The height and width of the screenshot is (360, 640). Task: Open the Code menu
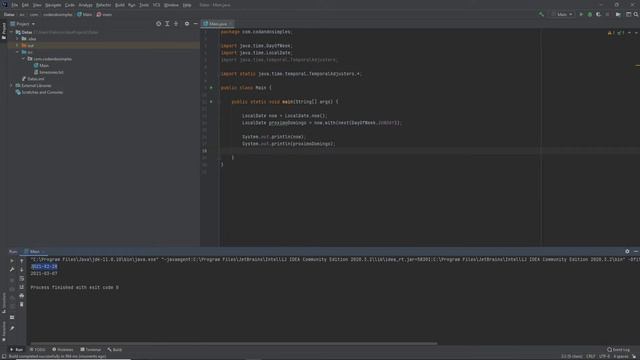pos(70,5)
